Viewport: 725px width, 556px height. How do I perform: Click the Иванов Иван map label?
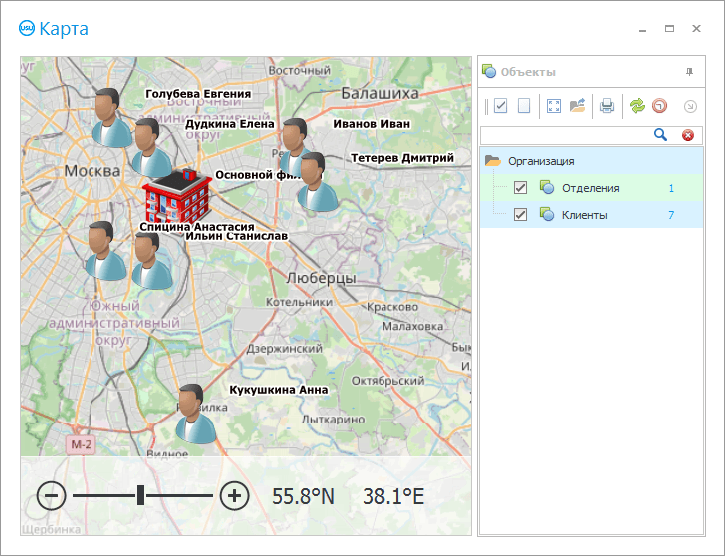tap(372, 124)
